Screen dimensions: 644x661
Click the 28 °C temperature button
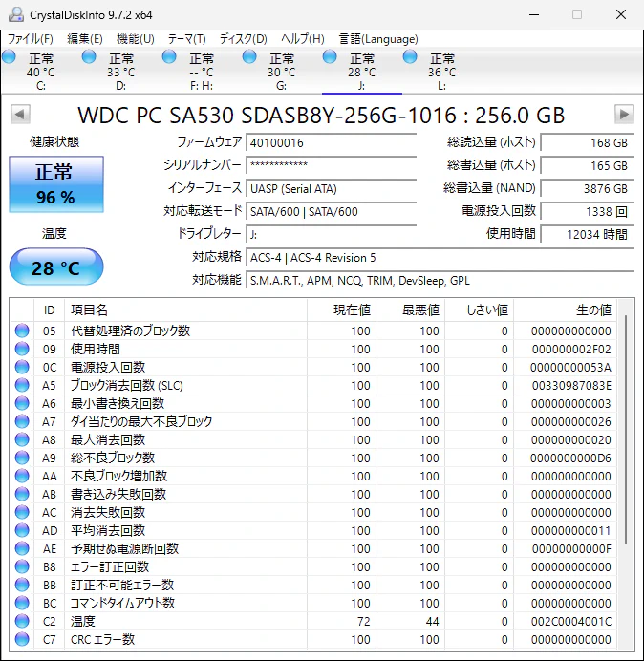(x=56, y=267)
